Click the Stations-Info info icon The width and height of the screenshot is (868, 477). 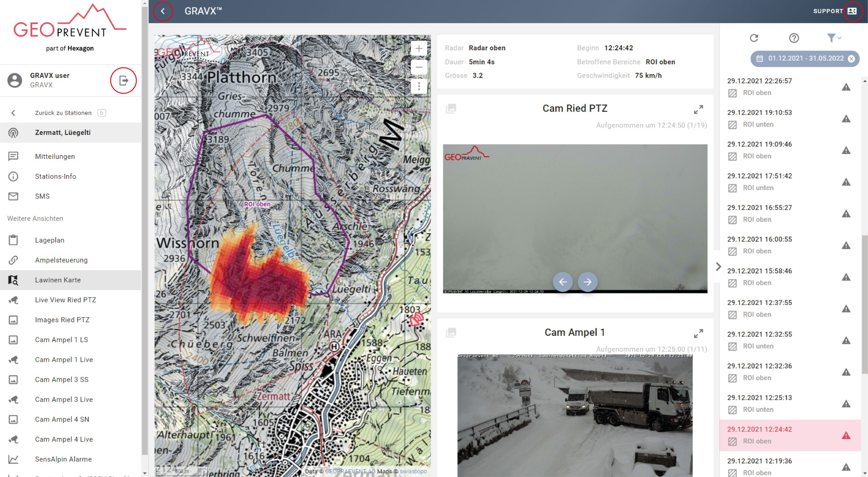pos(13,177)
